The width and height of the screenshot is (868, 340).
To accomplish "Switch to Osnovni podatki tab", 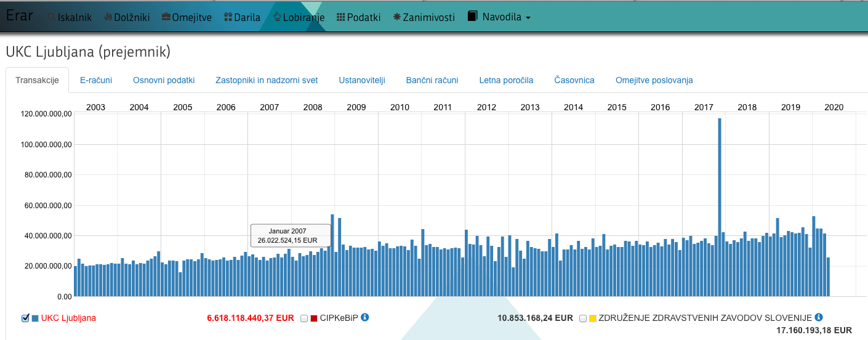I will (164, 80).
